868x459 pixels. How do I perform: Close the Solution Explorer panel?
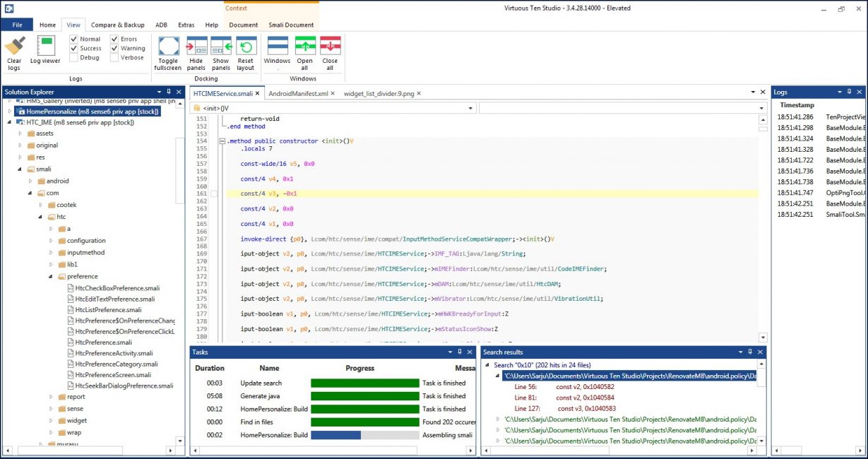click(x=179, y=92)
